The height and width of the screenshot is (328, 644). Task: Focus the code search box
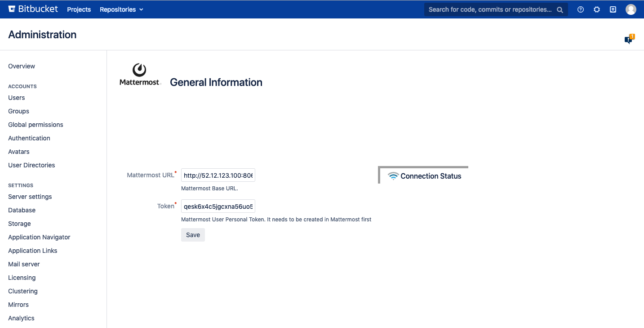(490, 9)
